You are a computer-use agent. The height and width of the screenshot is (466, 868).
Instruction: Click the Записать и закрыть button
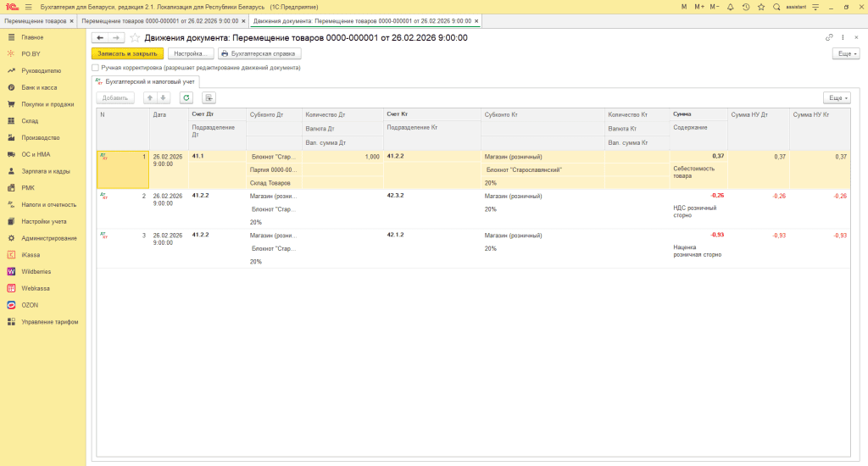coord(127,53)
